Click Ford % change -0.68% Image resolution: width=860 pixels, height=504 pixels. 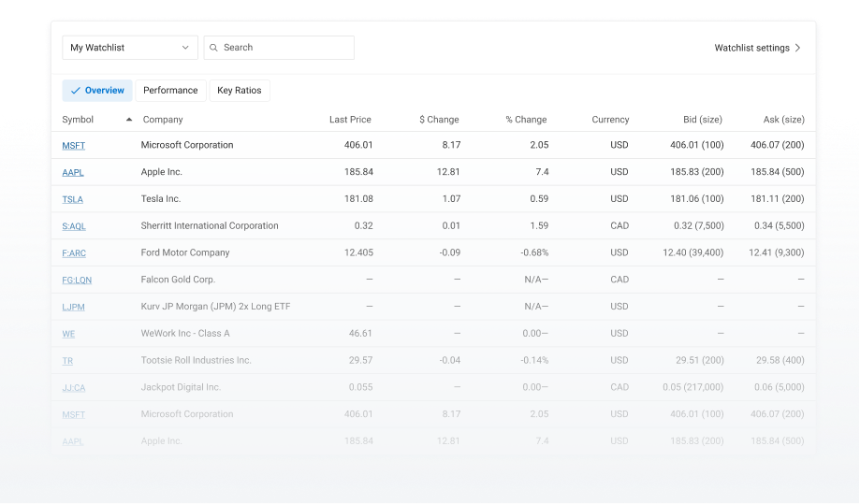[x=534, y=252]
